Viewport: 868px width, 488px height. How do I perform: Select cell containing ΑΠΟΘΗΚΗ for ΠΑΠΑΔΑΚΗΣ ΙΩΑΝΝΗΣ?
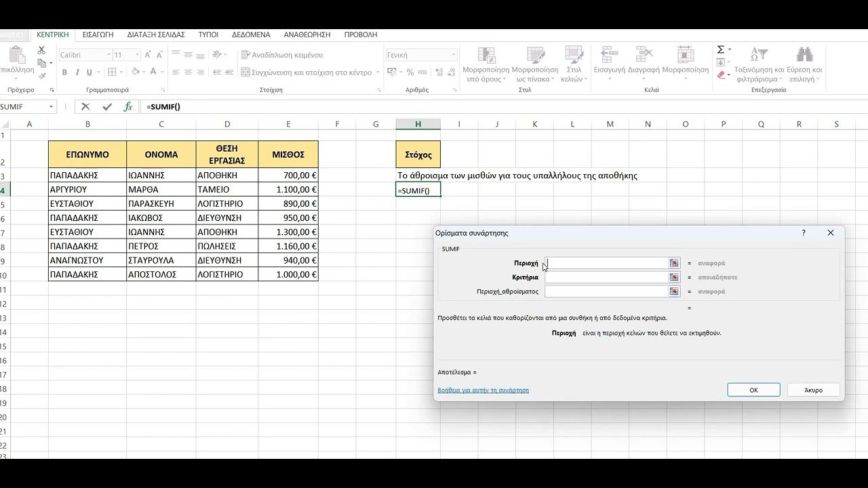point(227,176)
